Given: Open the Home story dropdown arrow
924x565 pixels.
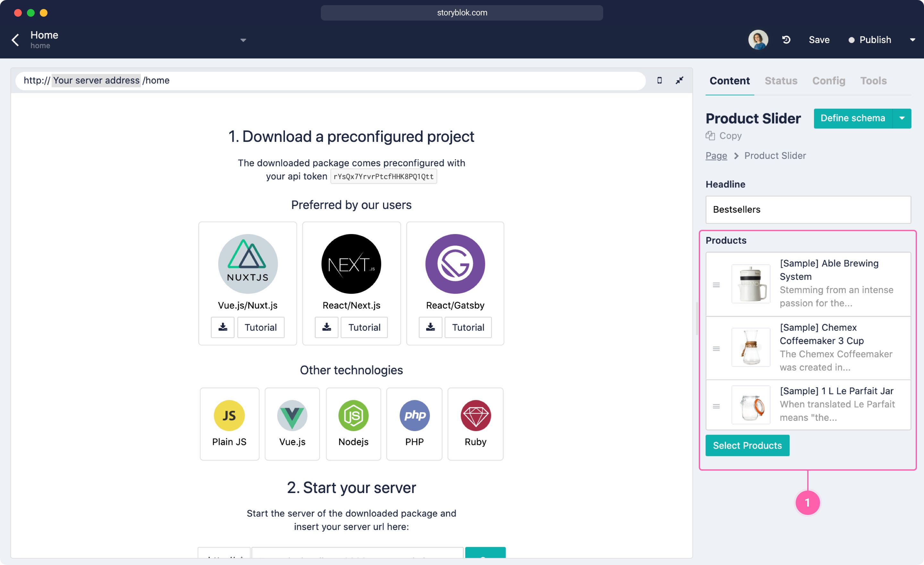Looking at the screenshot, I should tap(243, 40).
